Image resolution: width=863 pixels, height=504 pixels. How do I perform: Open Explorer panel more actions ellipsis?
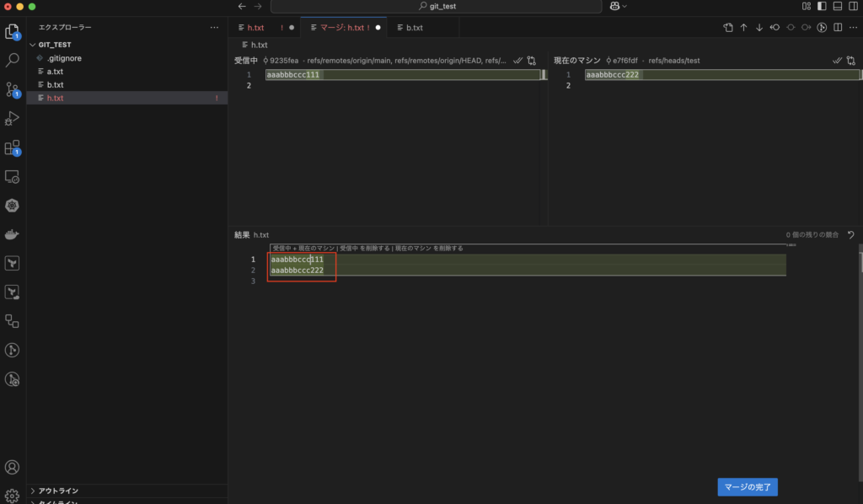pyautogui.click(x=214, y=27)
